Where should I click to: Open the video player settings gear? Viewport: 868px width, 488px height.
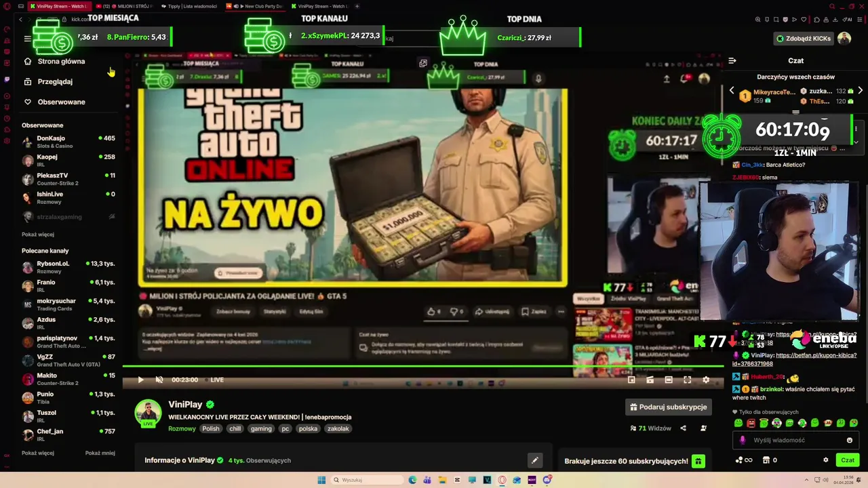click(706, 380)
